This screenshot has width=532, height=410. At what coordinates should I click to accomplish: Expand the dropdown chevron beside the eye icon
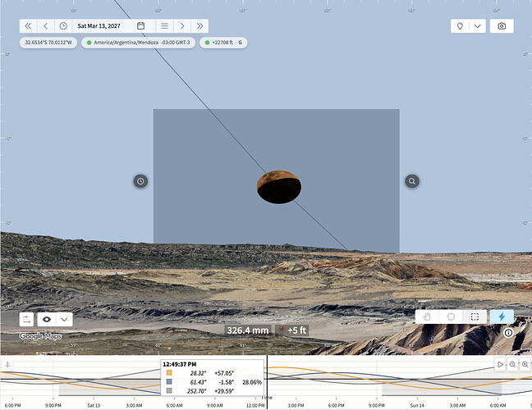[x=64, y=319]
